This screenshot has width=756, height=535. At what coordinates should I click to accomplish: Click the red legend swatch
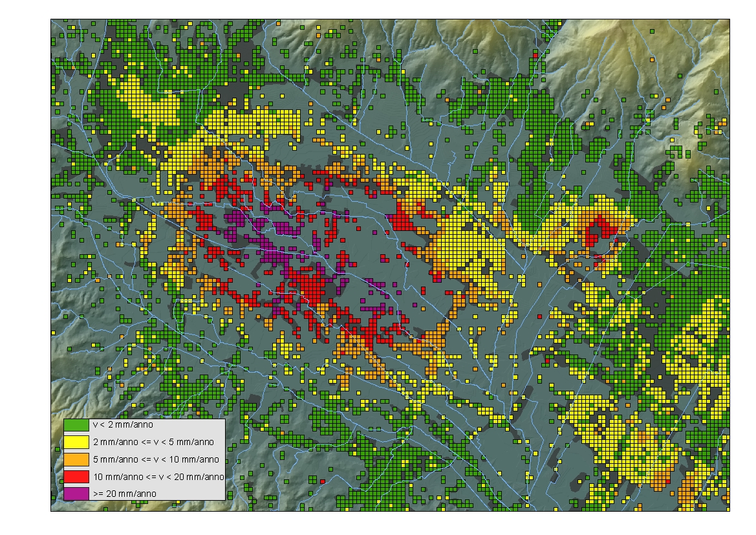[76, 477]
